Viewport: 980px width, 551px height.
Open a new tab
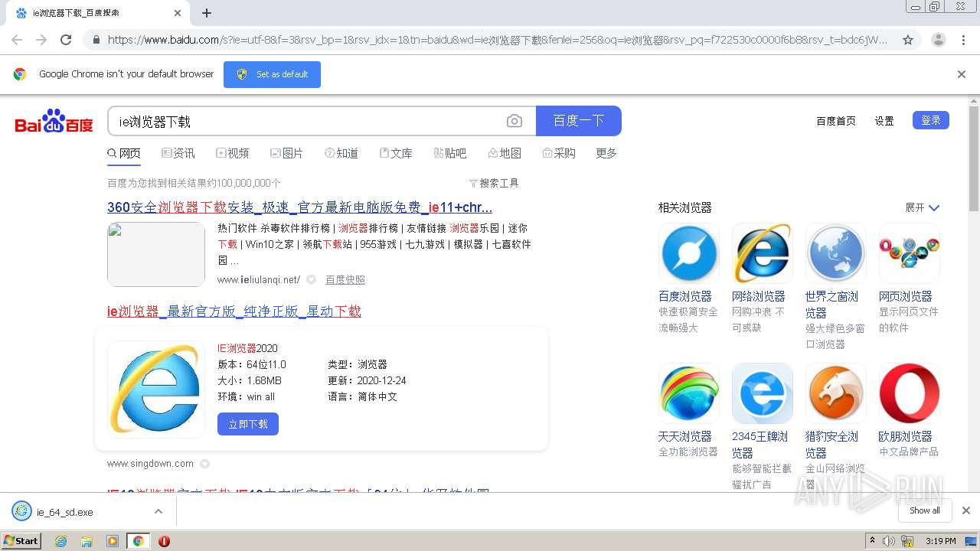coord(207,13)
